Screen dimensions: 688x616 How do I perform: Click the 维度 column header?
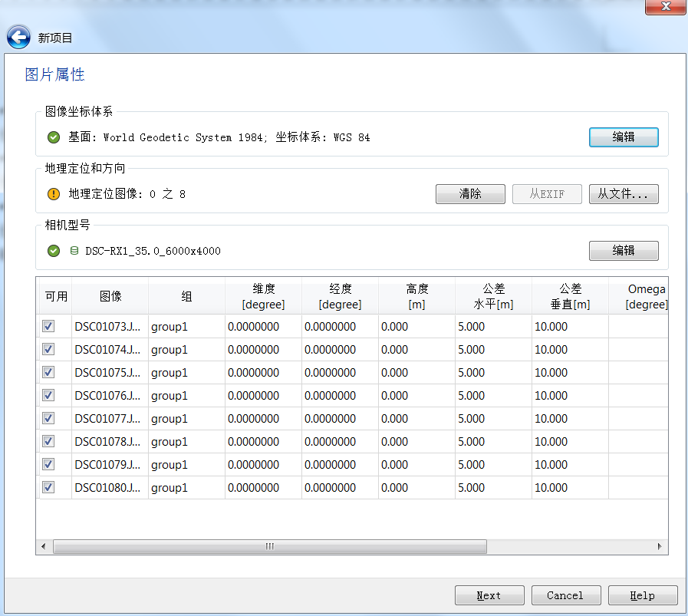(x=263, y=296)
